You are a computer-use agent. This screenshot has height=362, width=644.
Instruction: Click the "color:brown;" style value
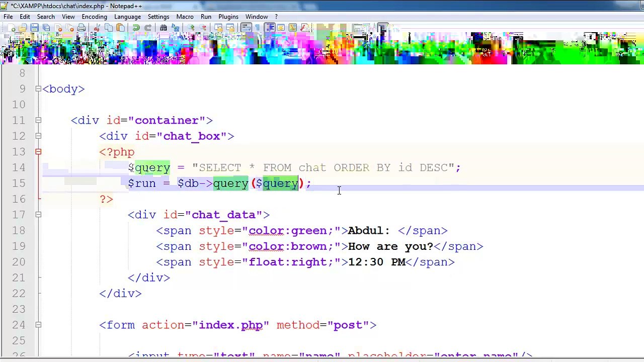click(x=291, y=246)
